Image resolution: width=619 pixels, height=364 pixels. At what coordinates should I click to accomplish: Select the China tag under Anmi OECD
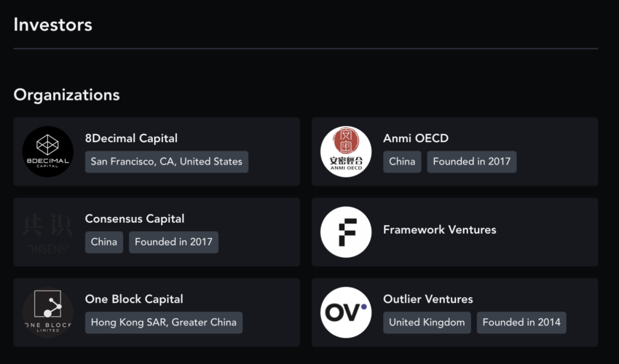tap(402, 162)
